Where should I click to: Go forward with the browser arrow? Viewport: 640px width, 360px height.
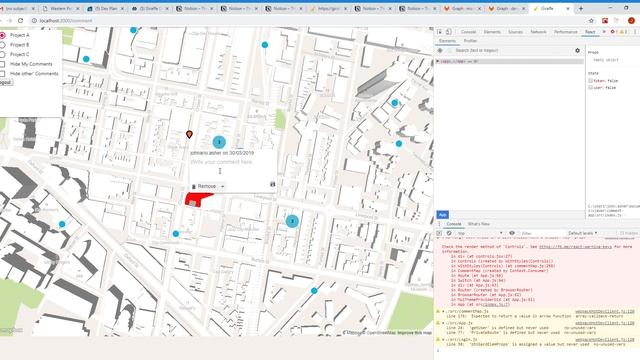pyautogui.click(x=9, y=20)
